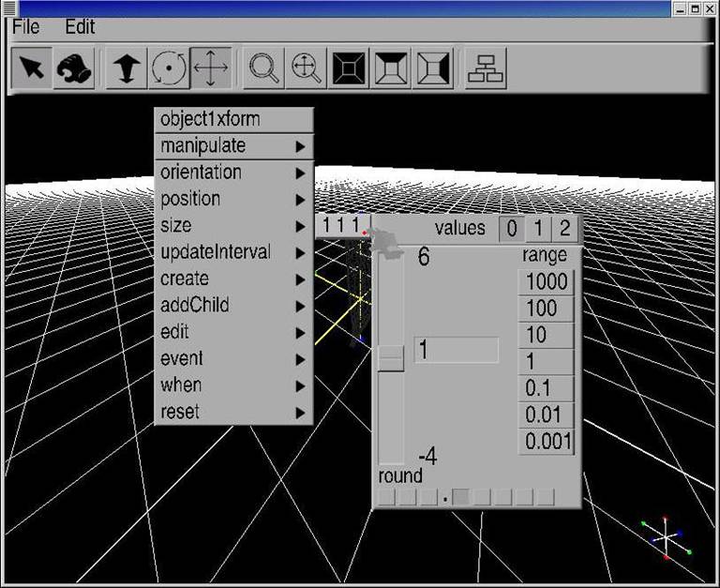Maximize the application window
This screenshot has height=588, width=720.
[x=696, y=8]
